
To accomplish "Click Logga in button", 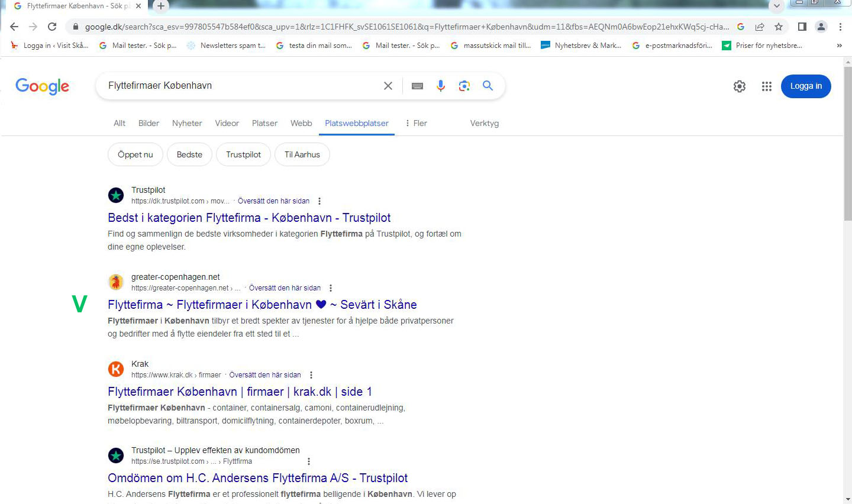I will point(806,86).
